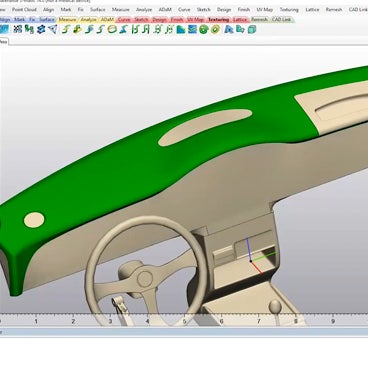Screen dimensions: 368x368
Task: Open the ADaM menu in menu bar
Action: tap(165, 9)
